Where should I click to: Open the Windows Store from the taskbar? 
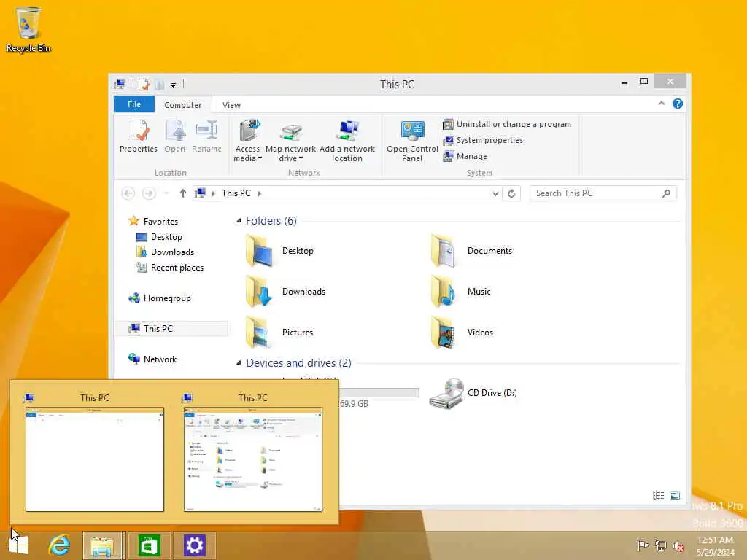point(149,545)
